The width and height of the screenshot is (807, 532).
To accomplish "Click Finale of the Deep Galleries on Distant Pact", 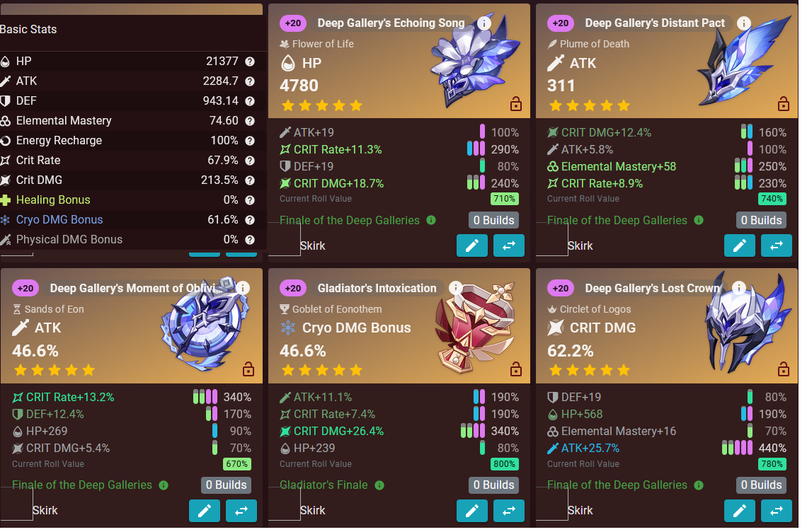I will pos(617,221).
